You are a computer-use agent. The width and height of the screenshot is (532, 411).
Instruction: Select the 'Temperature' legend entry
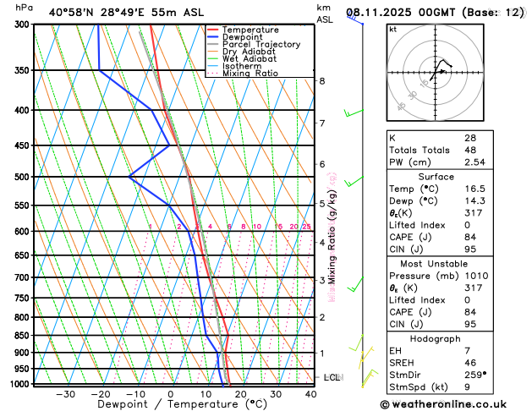(x=250, y=30)
